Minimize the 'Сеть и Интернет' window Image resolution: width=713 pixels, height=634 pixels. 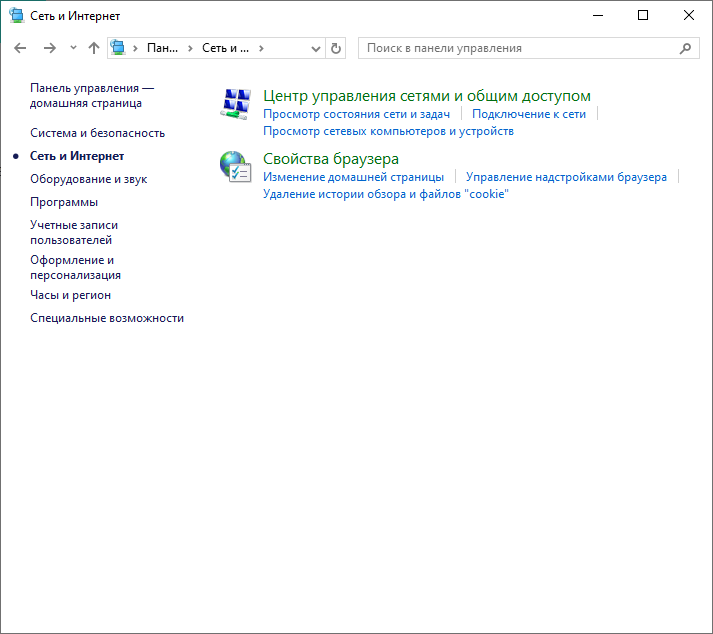(x=598, y=15)
